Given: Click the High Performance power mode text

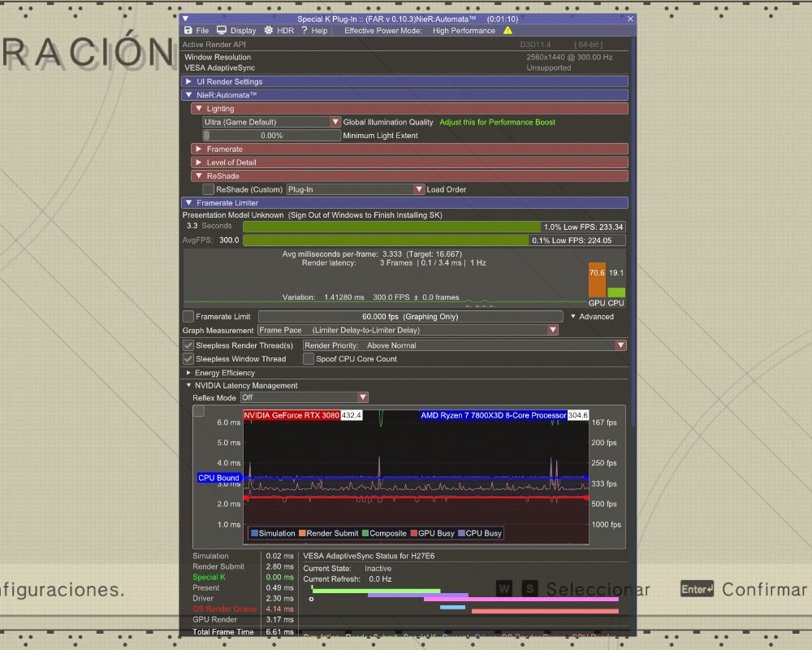Looking at the screenshot, I should tap(464, 31).
